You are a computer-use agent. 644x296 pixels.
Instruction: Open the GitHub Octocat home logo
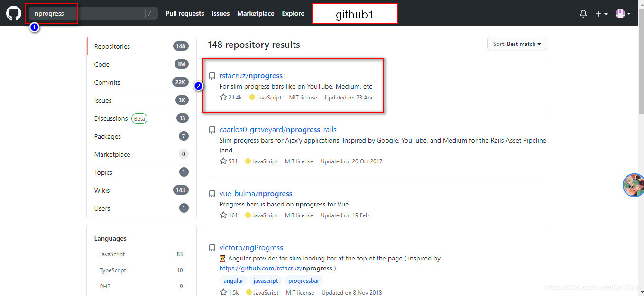coord(14,13)
